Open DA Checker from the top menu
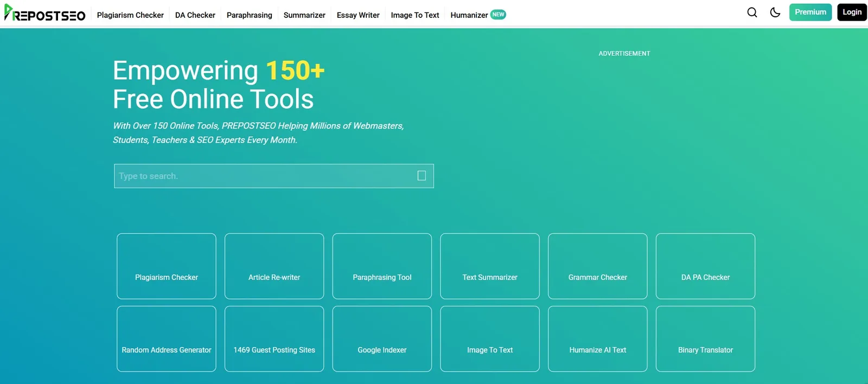 (x=195, y=15)
